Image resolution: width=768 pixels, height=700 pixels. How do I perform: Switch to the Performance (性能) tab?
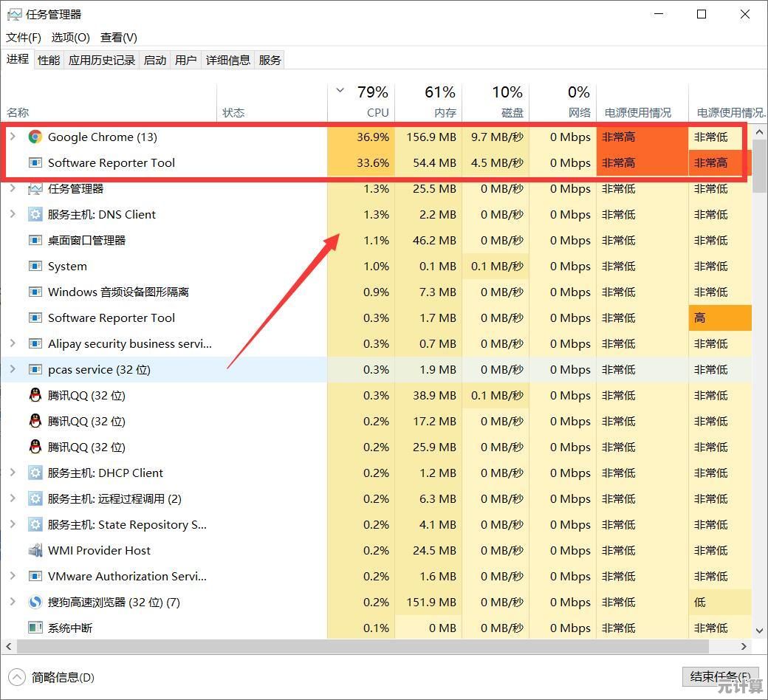[x=49, y=60]
